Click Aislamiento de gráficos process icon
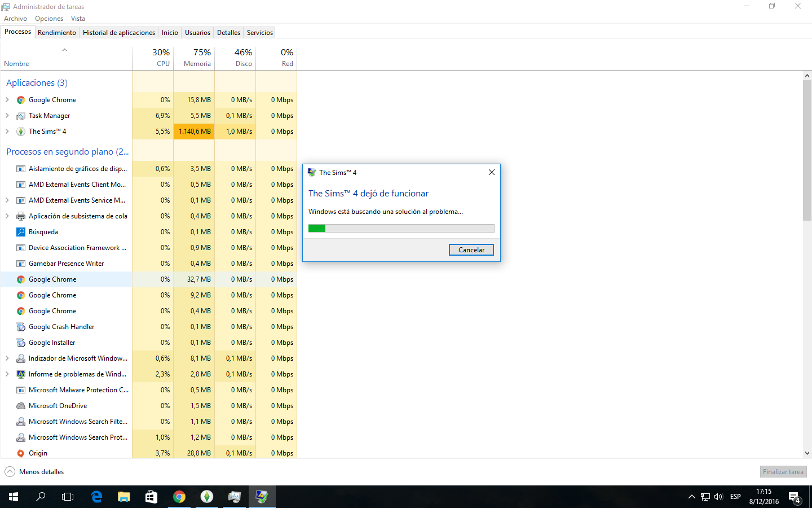The image size is (812, 508). point(21,169)
